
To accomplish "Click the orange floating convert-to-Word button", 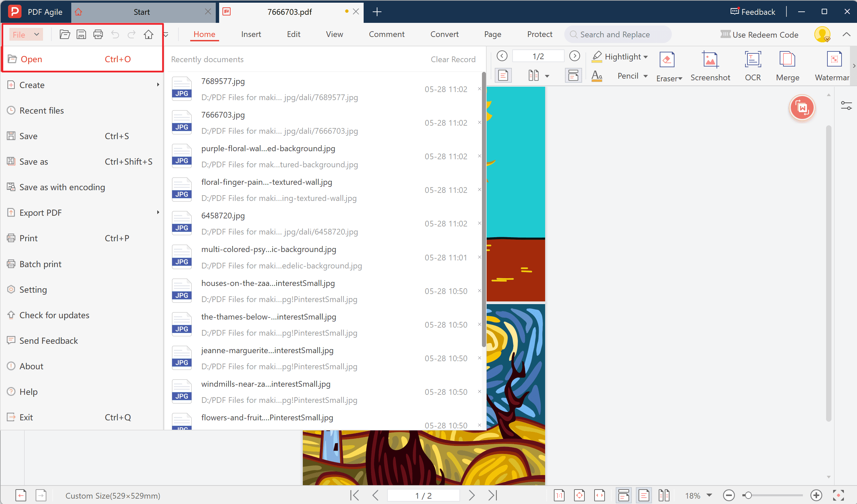I will click(x=802, y=108).
